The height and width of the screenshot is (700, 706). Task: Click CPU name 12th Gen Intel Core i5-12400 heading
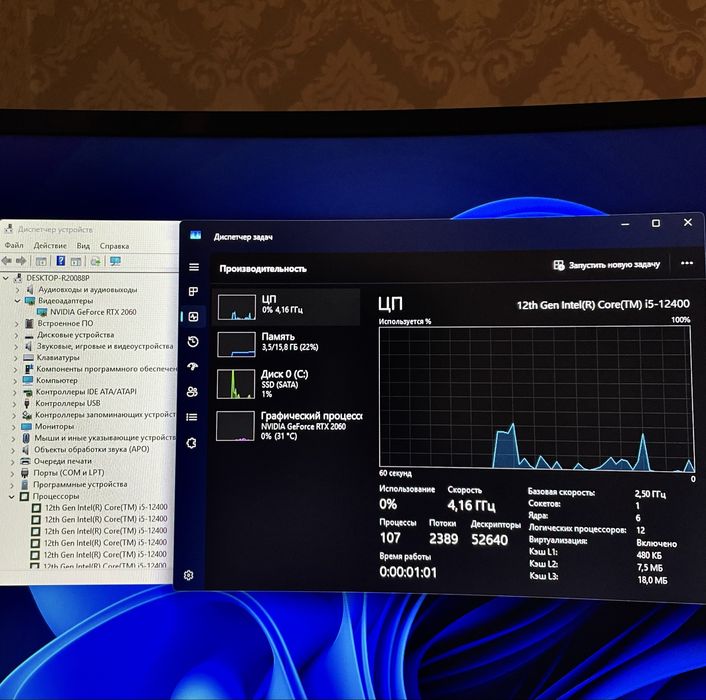[603, 305]
